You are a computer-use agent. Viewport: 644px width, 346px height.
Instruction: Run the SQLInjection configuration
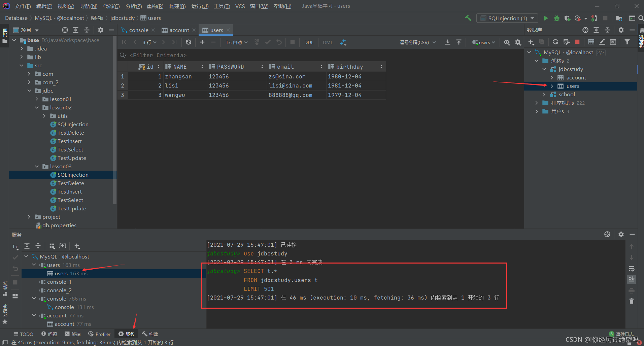(x=546, y=18)
